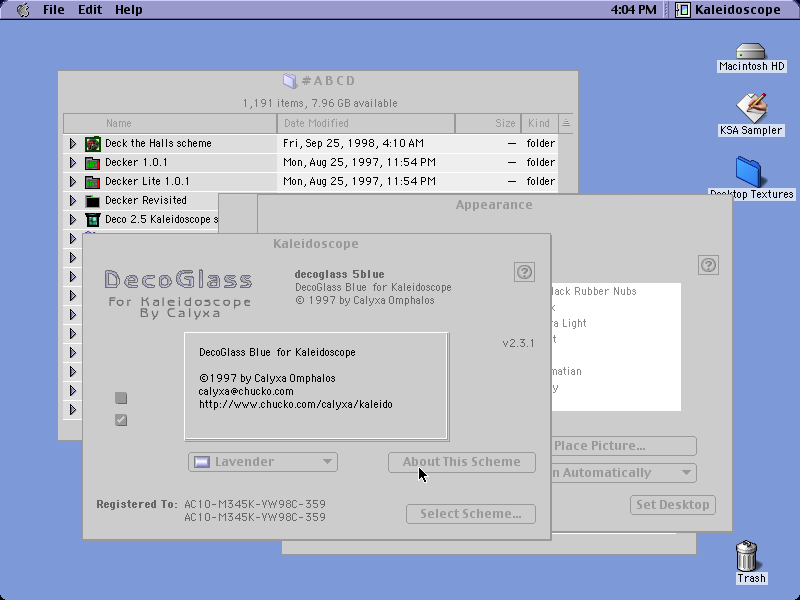Select the 'Decker Lite 1.0.1' file name
The height and width of the screenshot is (600, 800).
pos(147,181)
